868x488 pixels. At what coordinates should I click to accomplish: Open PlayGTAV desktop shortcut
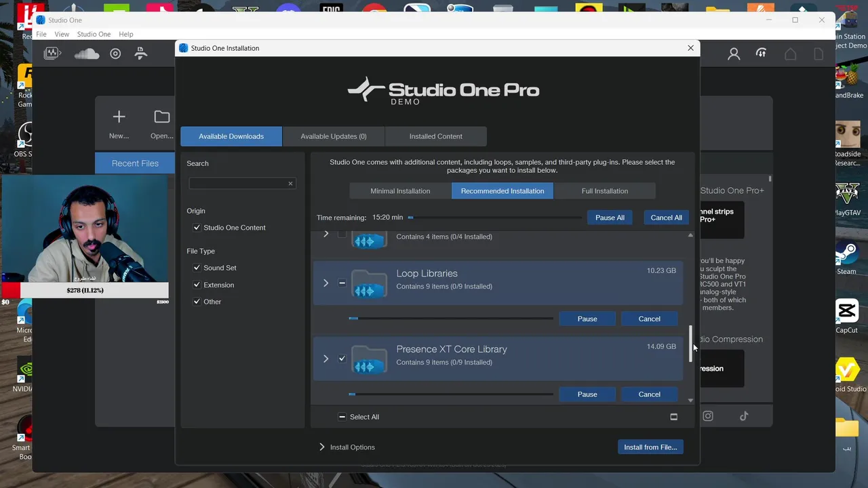(847, 199)
